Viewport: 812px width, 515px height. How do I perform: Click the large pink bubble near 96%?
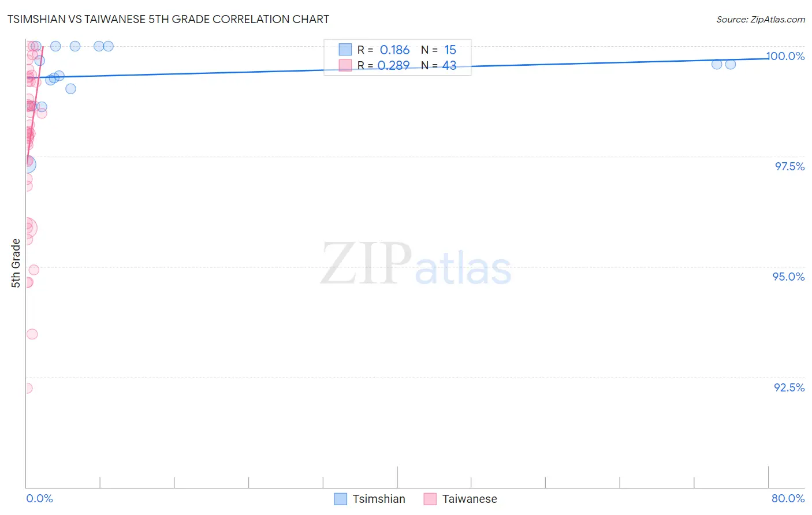click(27, 228)
